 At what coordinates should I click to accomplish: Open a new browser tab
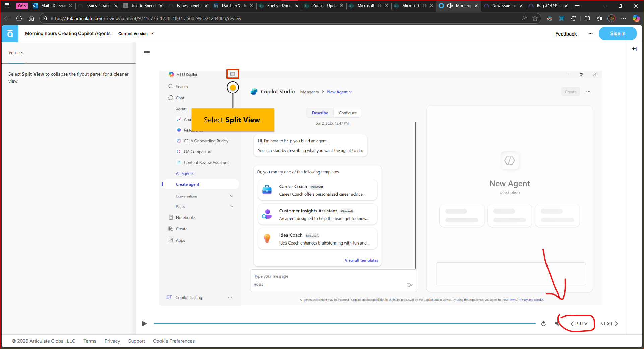(577, 6)
